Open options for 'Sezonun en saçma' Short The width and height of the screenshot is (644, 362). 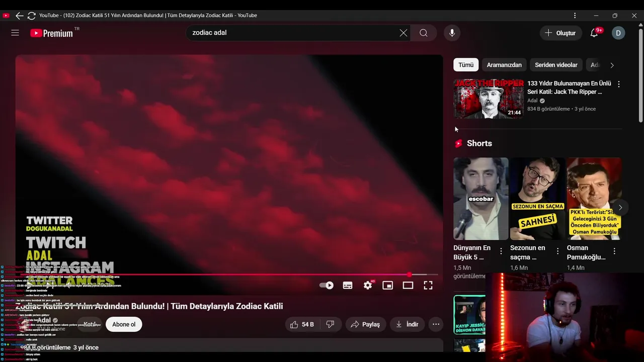coord(557,251)
